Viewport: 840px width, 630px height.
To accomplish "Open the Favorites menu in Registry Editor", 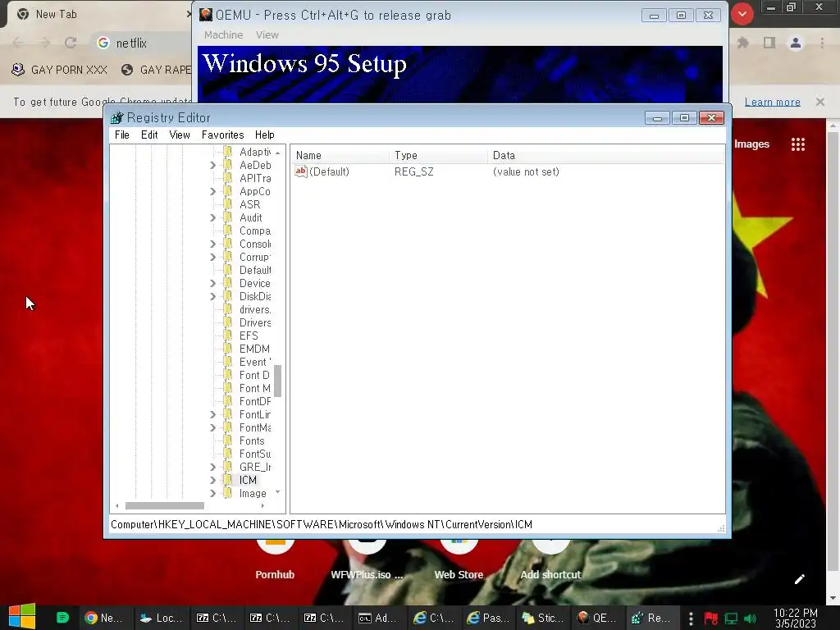I will click(222, 135).
